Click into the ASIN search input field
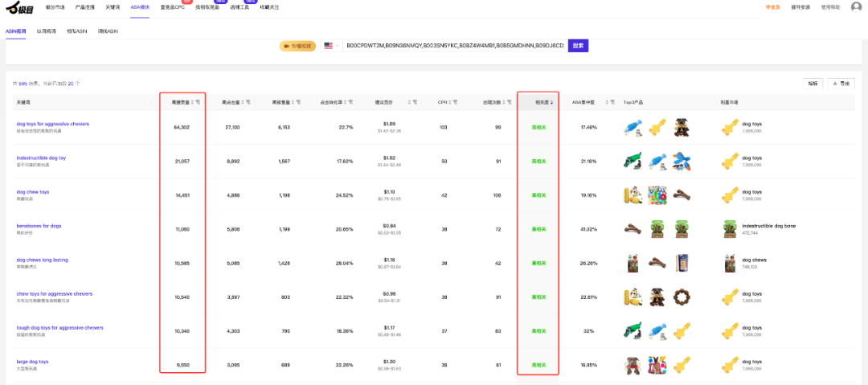Screen dimensions: 868x385 pyautogui.click(x=454, y=46)
